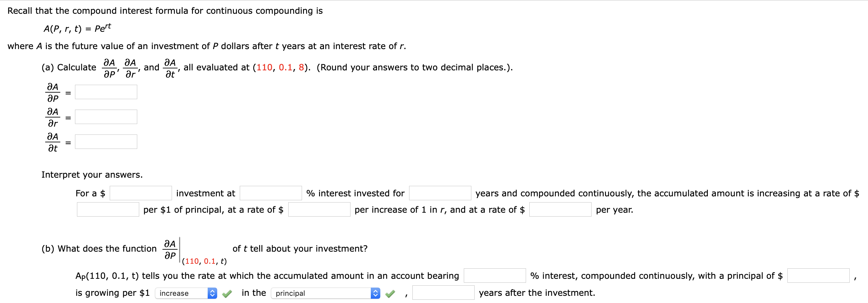The width and height of the screenshot is (868, 303).
Task: Click the years box before years after the investment
Action: (443, 293)
